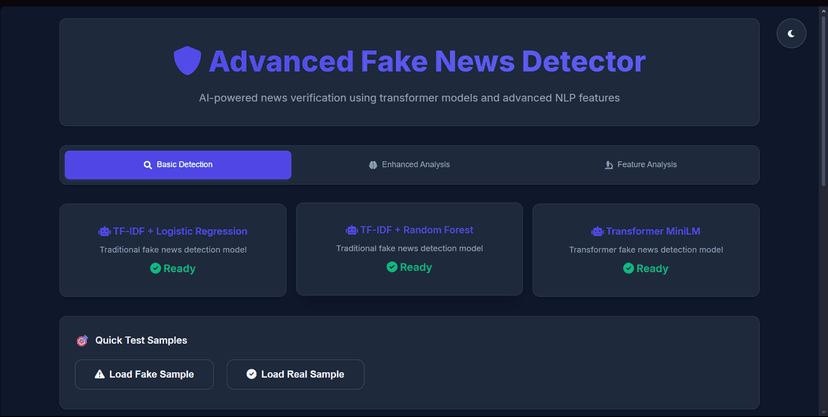Load the fake news sample
828x417 pixels.
coord(144,374)
